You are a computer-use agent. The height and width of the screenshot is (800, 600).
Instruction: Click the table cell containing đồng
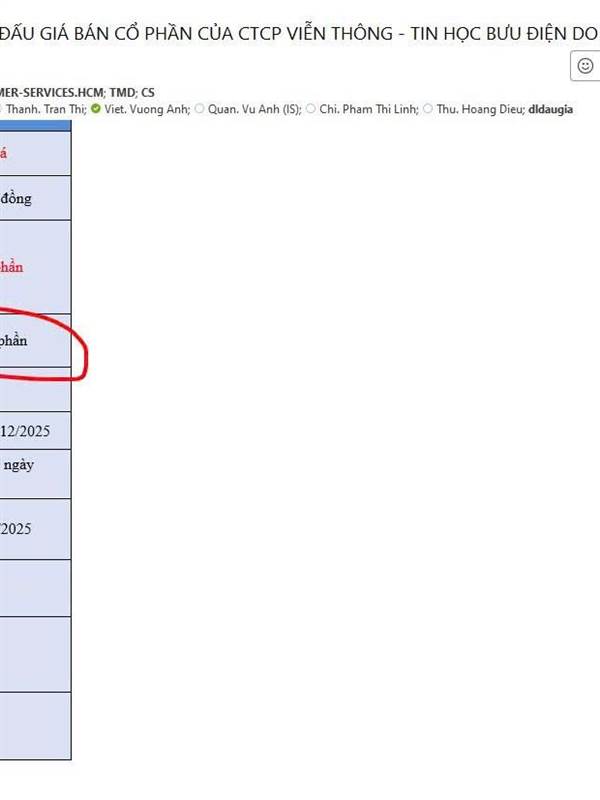tap(35, 198)
